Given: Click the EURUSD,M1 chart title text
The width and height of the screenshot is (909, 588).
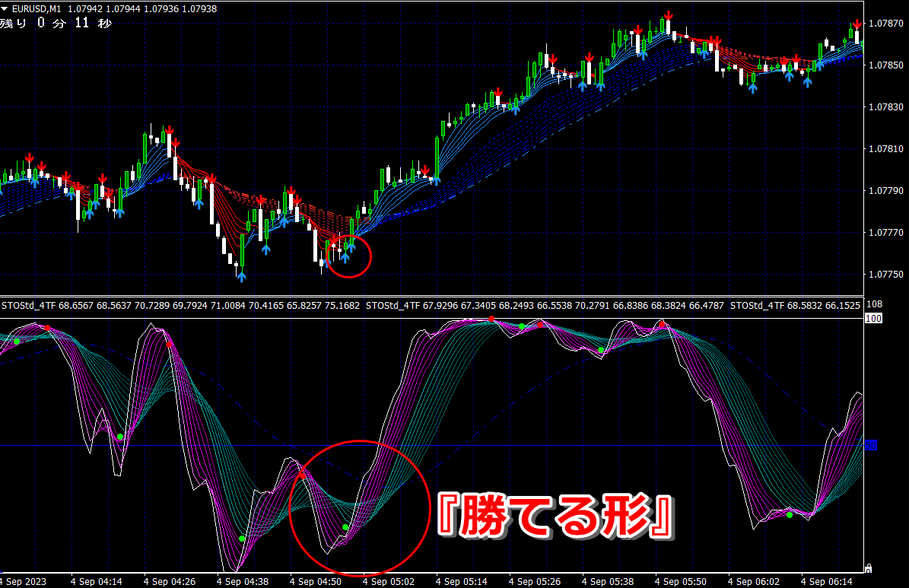Looking at the screenshot, I should [x=37, y=9].
